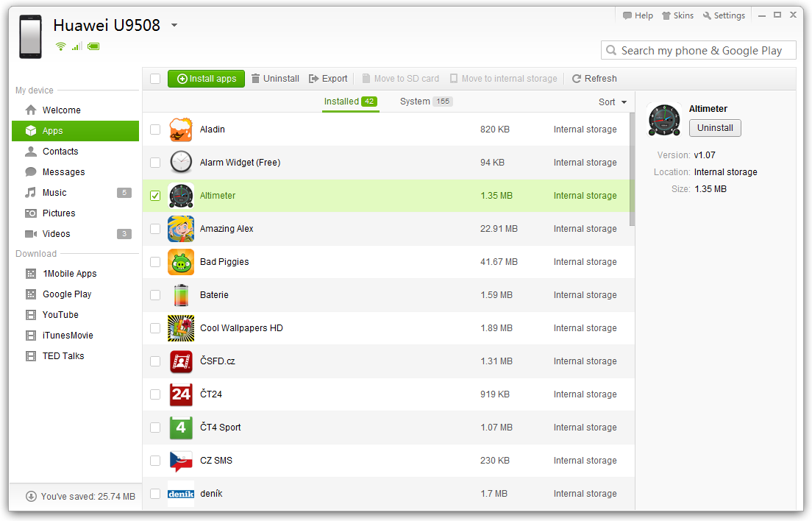Click the ČT24 app icon
This screenshot has width=812, height=521.
click(x=181, y=394)
